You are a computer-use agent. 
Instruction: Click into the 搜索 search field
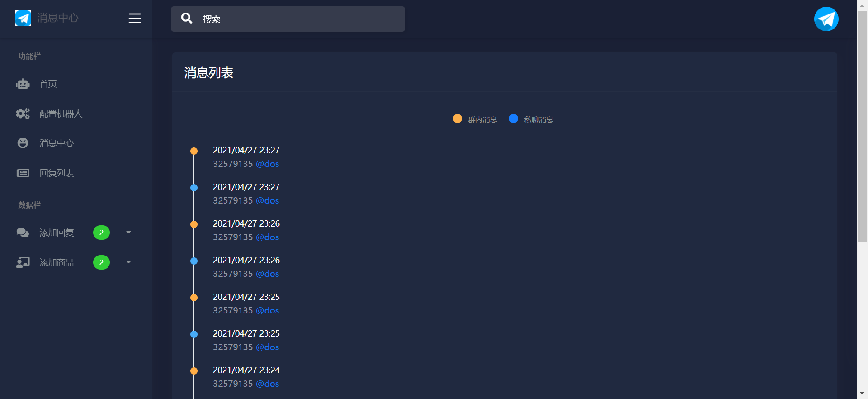(298, 19)
